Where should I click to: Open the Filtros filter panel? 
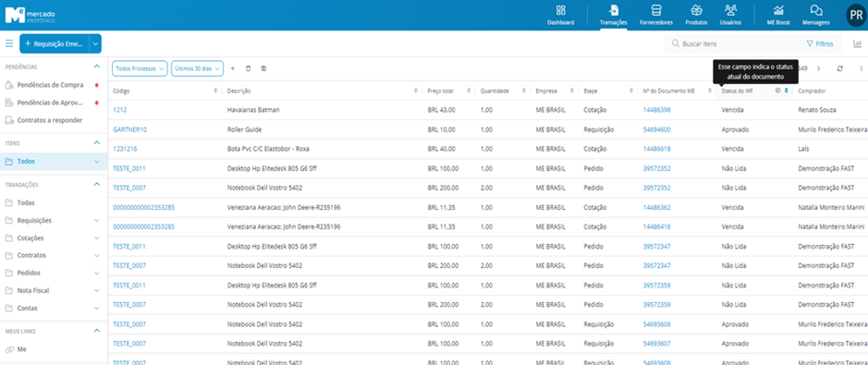pos(820,43)
